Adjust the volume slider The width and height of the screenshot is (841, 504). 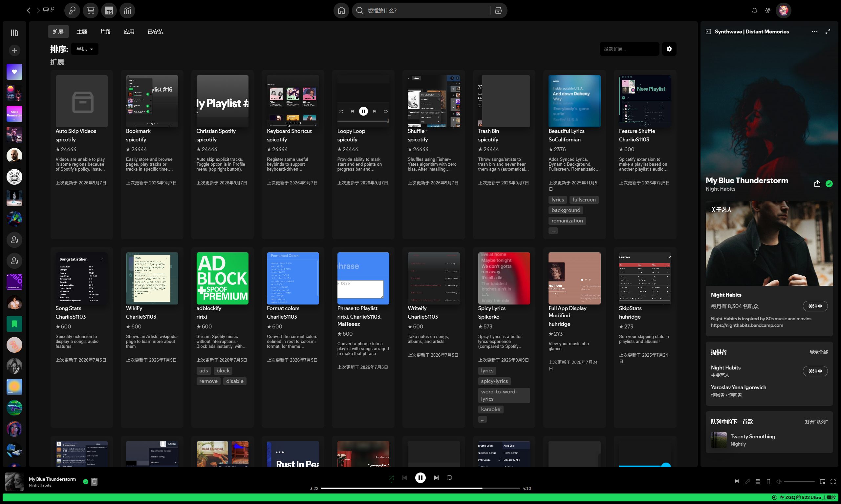[799, 482]
